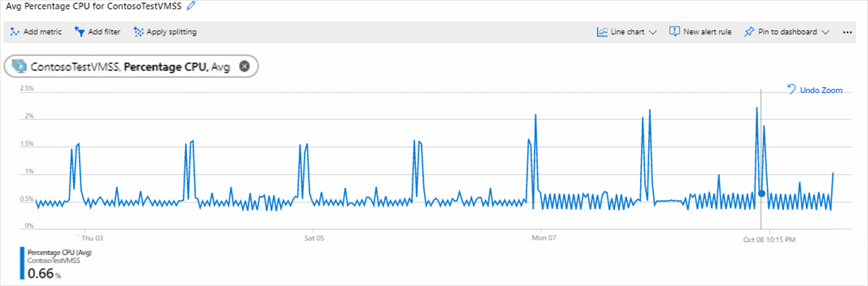The height and width of the screenshot is (286, 868).
Task: Click the Add metric label
Action: 43,32
